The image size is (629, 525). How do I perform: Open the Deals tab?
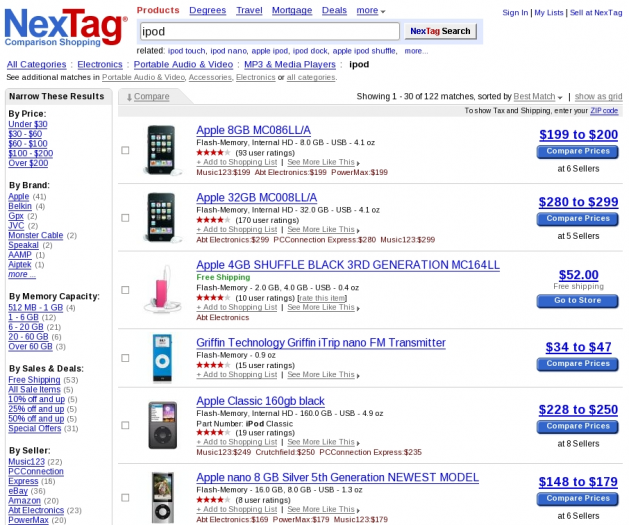pyautogui.click(x=334, y=10)
